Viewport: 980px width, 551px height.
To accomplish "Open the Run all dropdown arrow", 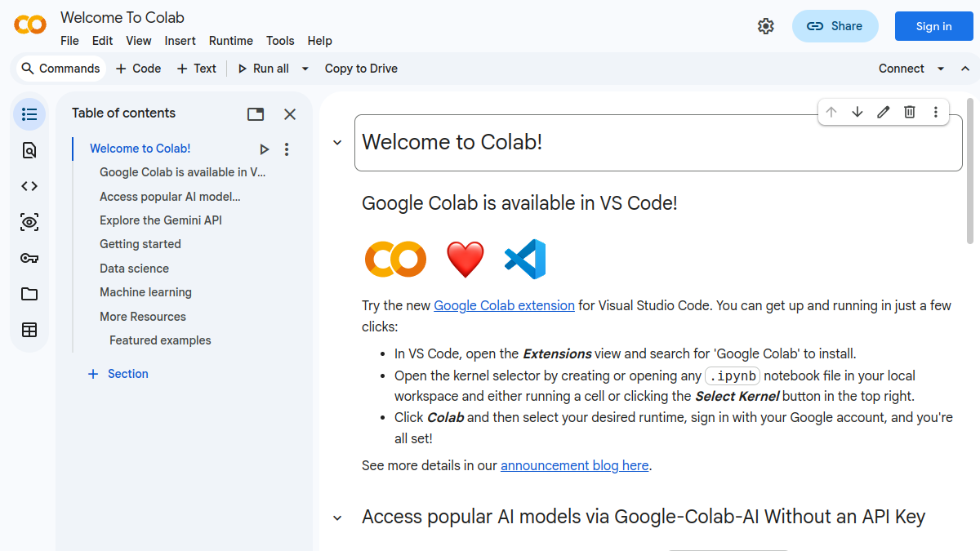I will pos(305,69).
